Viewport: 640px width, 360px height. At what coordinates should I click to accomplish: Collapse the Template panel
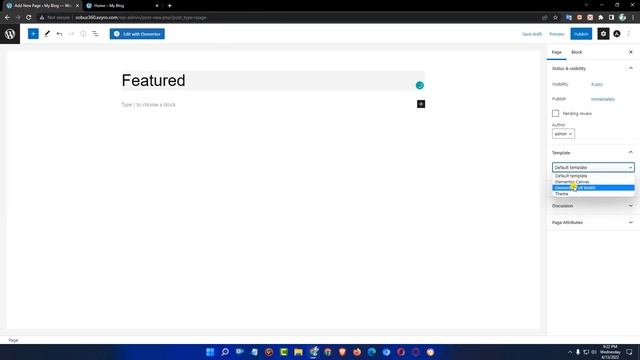(x=593, y=153)
